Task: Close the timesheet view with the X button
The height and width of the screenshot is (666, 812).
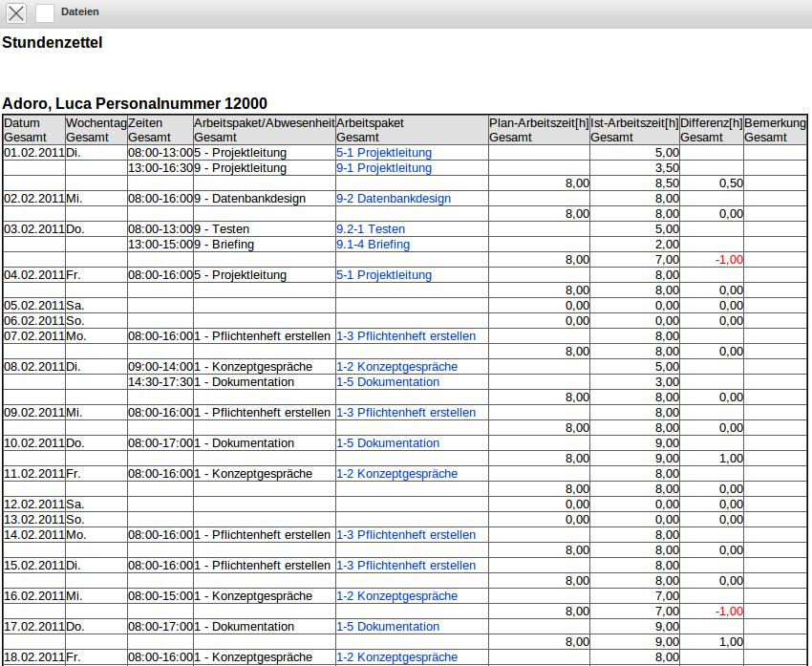Action: point(16,12)
